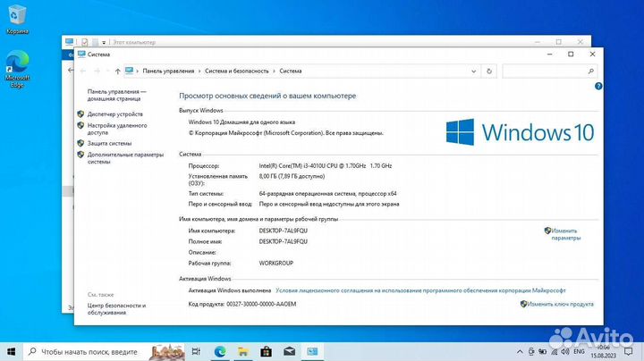Refresh the System control panel page
The image size is (644, 361).
click(489, 71)
